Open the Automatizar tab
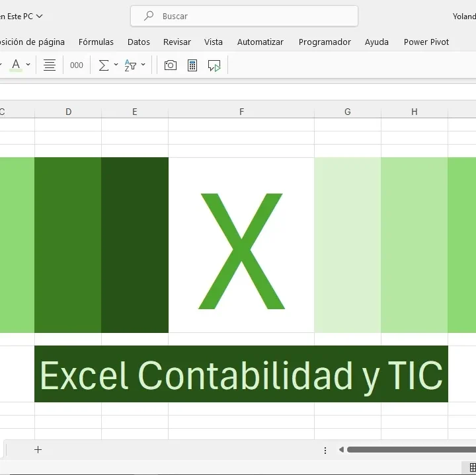The width and height of the screenshot is (476, 475). (x=260, y=42)
